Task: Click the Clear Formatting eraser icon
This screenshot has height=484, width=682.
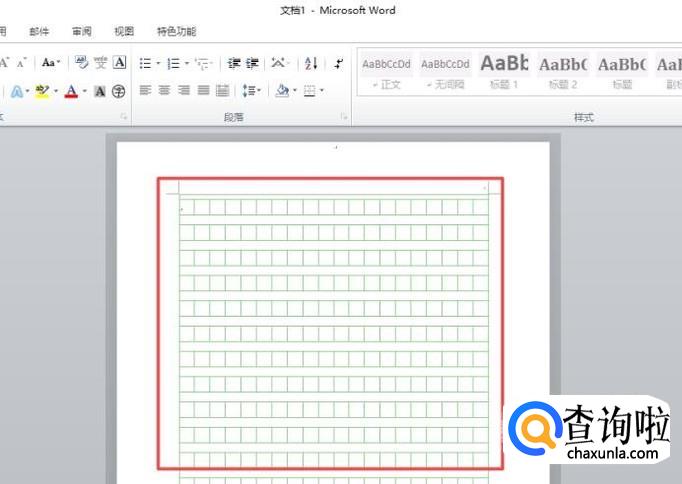Action: click(x=81, y=63)
